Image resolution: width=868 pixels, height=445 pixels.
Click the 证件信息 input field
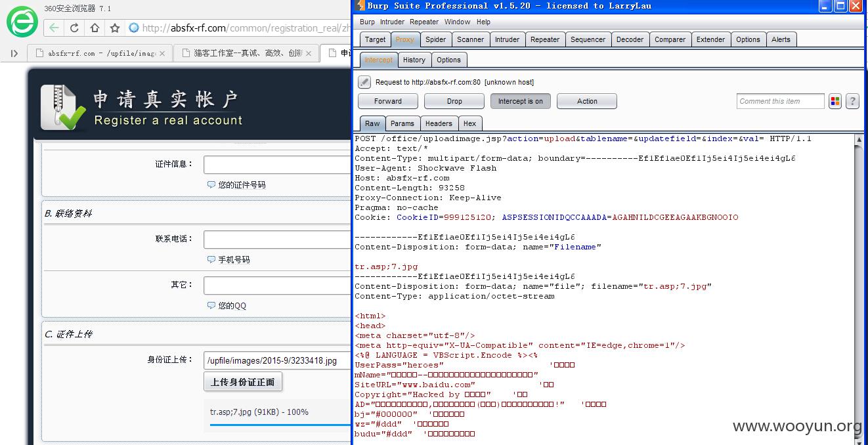277,165
